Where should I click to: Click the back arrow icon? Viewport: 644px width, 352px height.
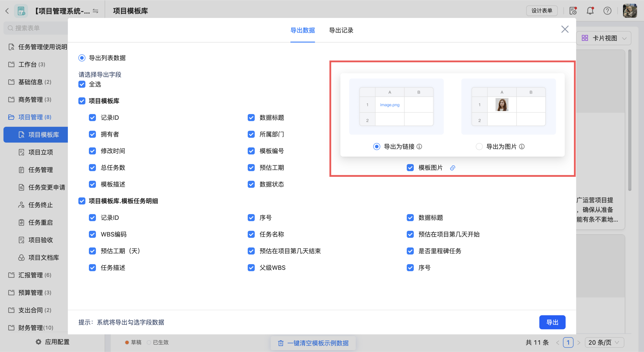click(x=7, y=11)
